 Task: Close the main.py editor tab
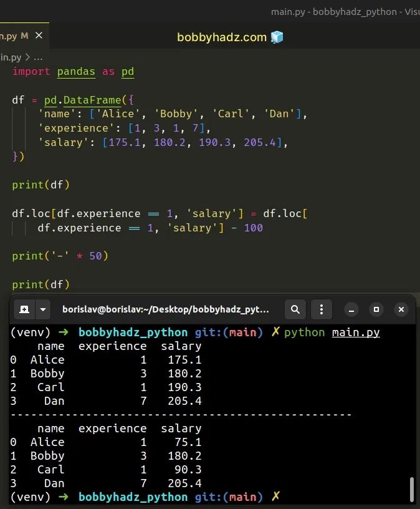pyautogui.click(x=39, y=36)
